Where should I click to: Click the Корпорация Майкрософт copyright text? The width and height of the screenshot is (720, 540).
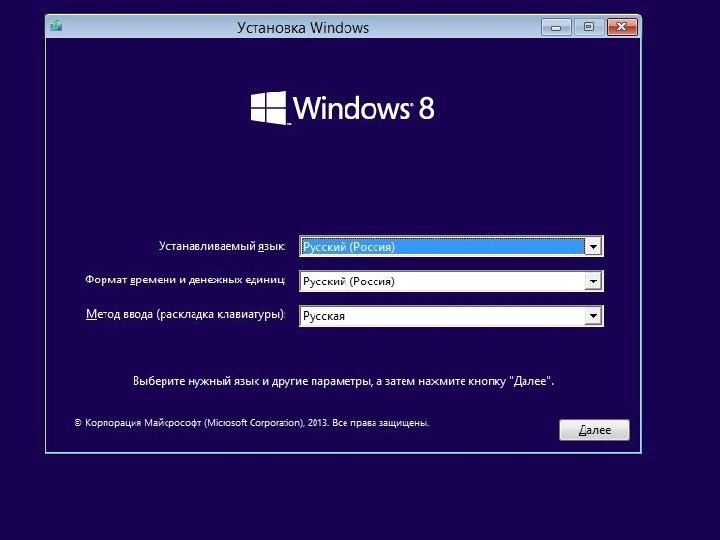[x=252, y=422]
